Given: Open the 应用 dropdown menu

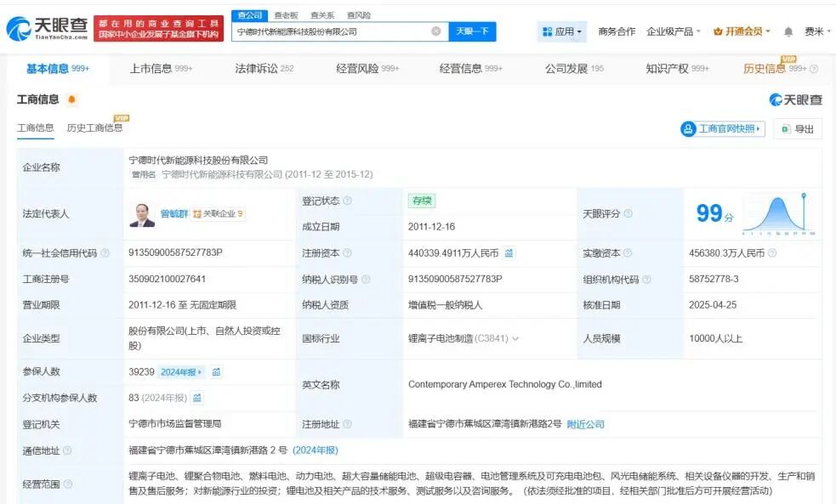Looking at the screenshot, I should pos(562,31).
